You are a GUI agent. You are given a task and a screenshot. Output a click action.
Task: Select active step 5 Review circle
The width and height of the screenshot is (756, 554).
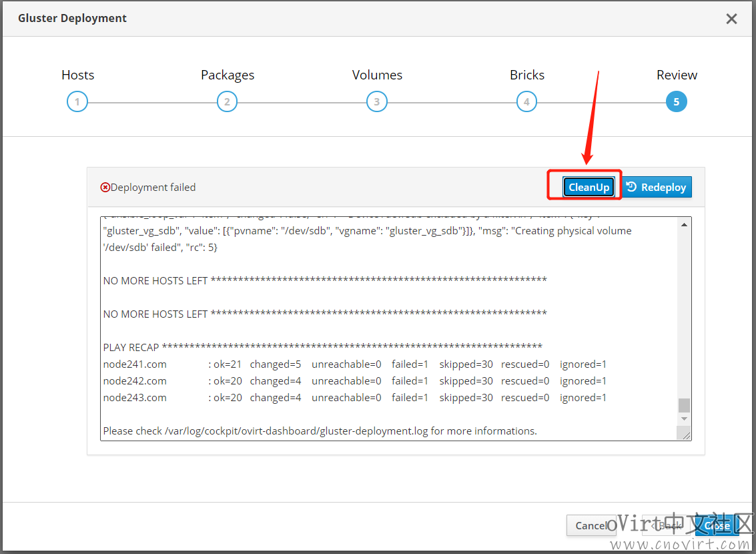coord(677,101)
